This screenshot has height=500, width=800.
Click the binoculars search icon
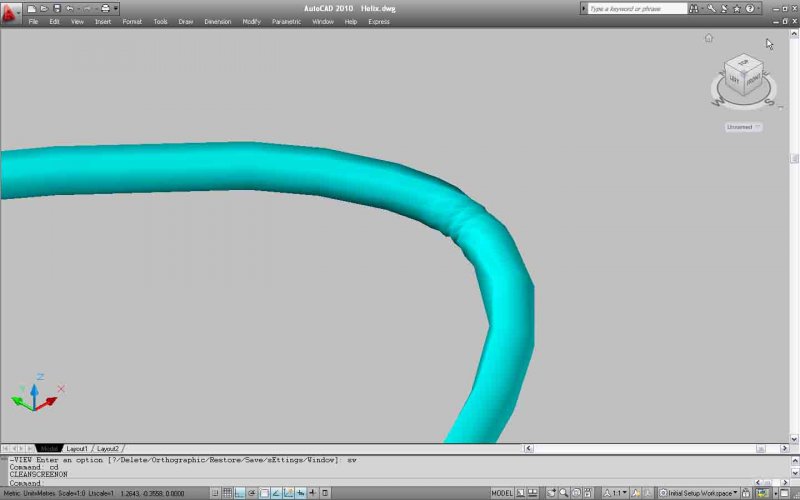(693, 9)
